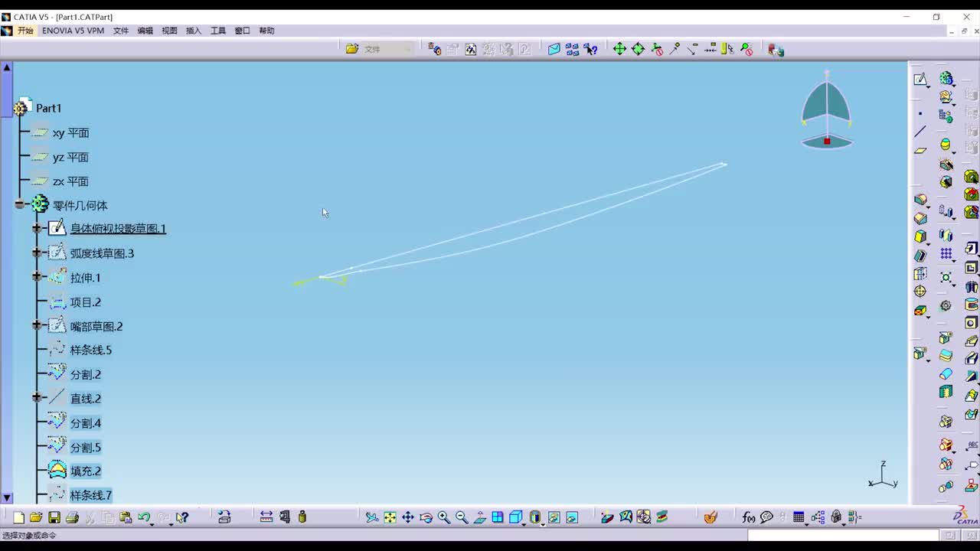Select 填充.2 in the tree
This screenshot has width=980, height=551.
tap(86, 471)
